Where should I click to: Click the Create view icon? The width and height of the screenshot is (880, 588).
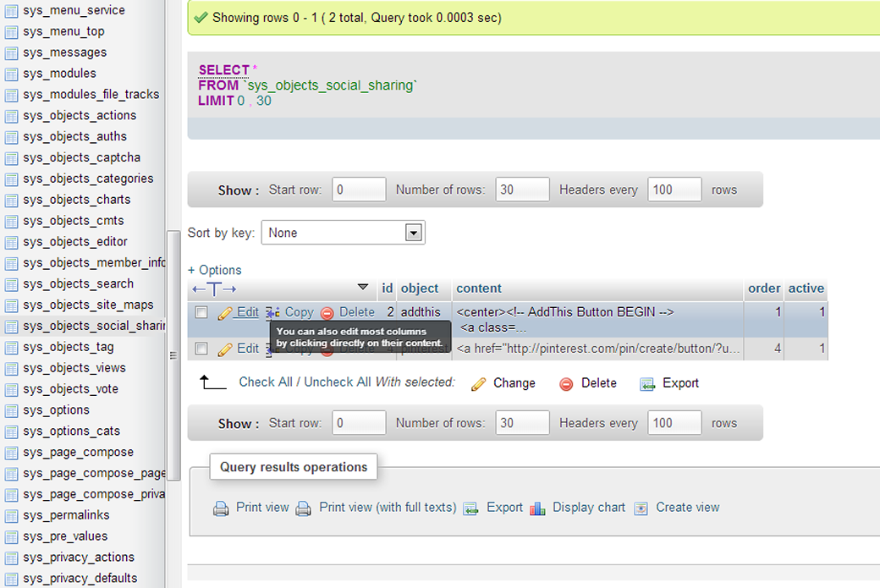pos(641,508)
